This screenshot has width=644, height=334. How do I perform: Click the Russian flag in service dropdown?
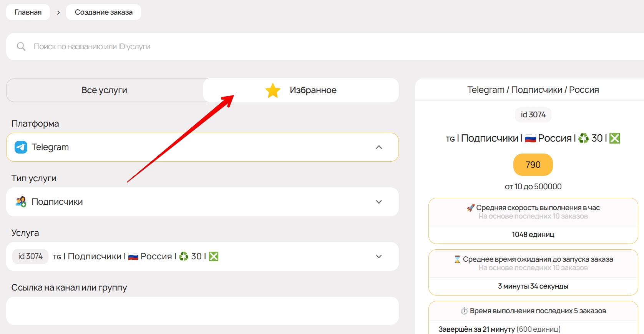pos(133,257)
